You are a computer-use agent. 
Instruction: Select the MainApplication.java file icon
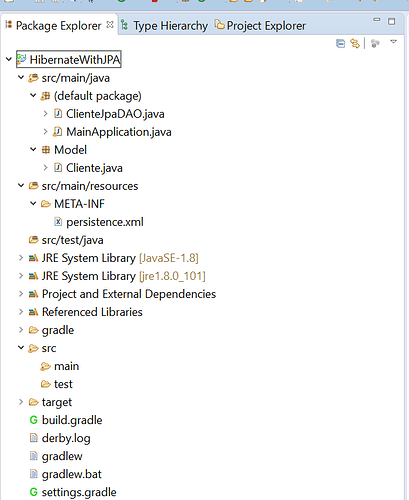57,132
